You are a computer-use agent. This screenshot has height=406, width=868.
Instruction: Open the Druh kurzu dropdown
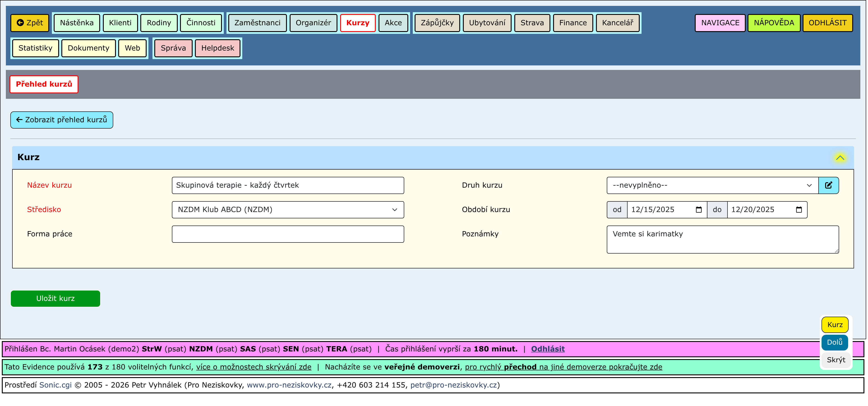point(712,185)
